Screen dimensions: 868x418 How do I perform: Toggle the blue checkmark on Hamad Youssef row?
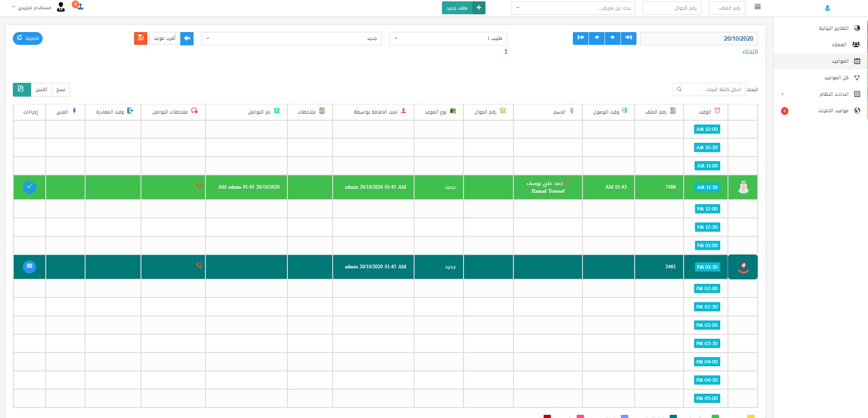tap(29, 187)
